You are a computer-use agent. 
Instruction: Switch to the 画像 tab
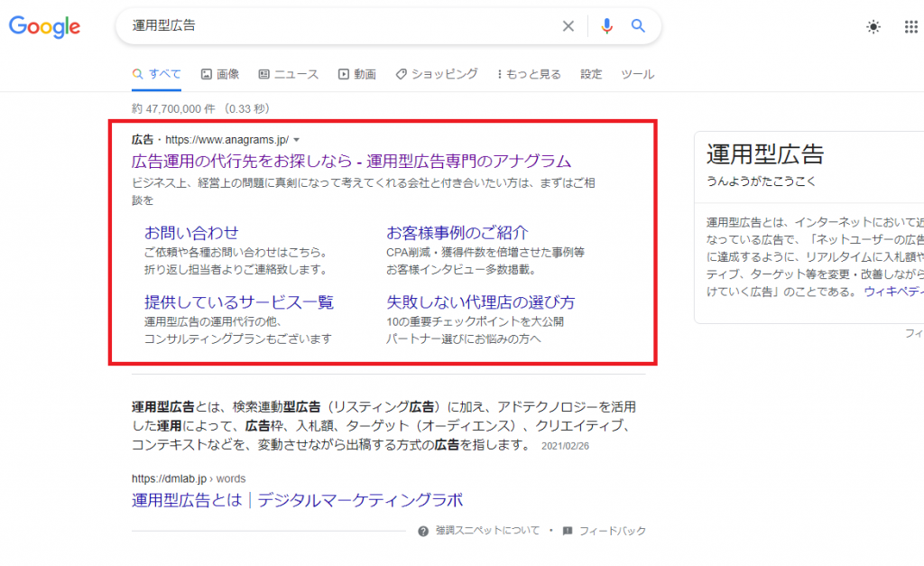(x=220, y=74)
